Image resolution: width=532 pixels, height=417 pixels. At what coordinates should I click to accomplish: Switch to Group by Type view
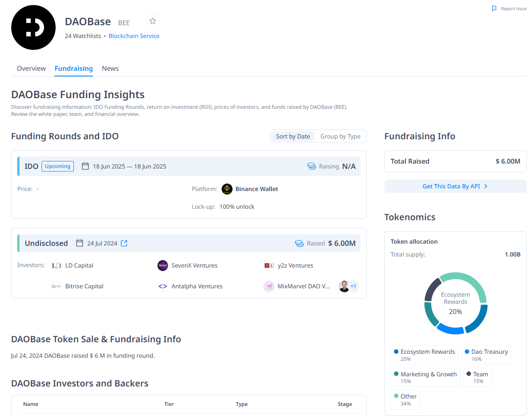tap(341, 136)
